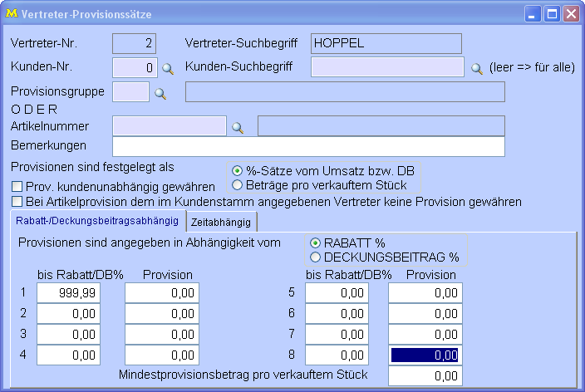This screenshot has width=585, height=392.
Task: Minimize the Vertreter-Provisionssätze window
Action: [x=533, y=14]
